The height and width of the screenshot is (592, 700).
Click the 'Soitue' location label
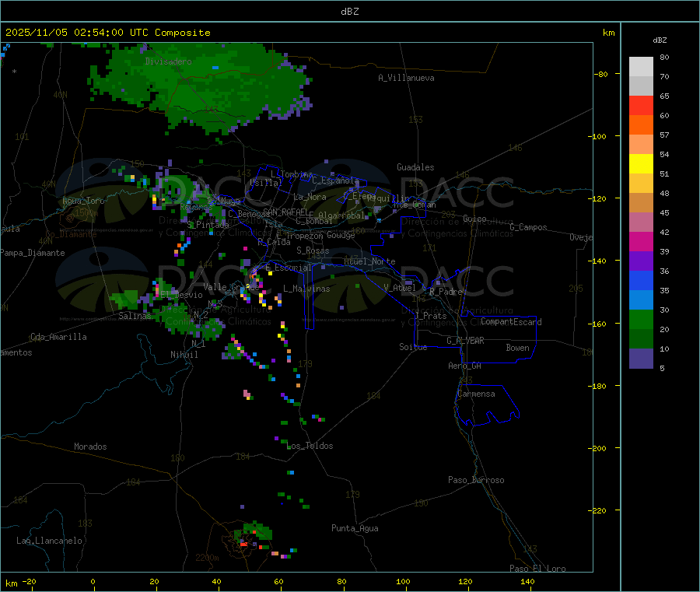(413, 347)
